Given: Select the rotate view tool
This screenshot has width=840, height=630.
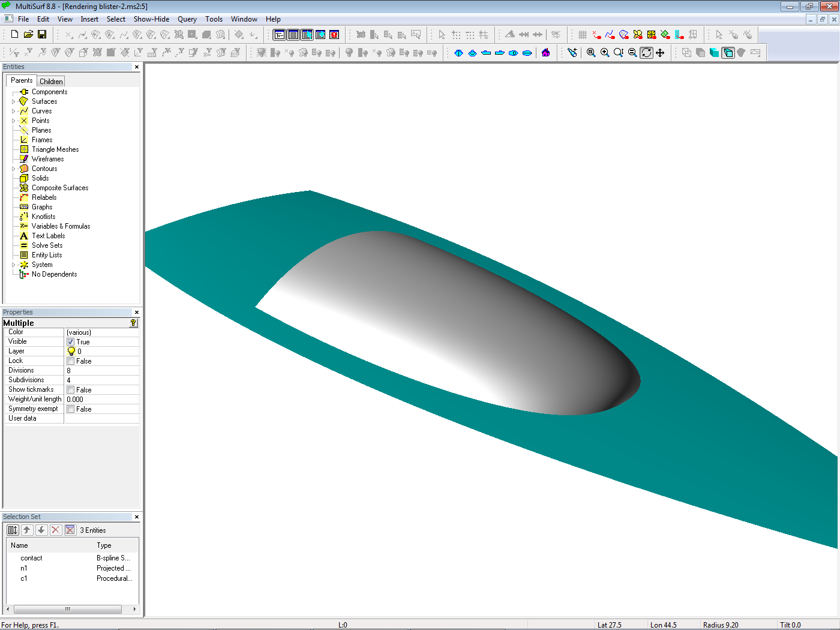Looking at the screenshot, I should 646,53.
